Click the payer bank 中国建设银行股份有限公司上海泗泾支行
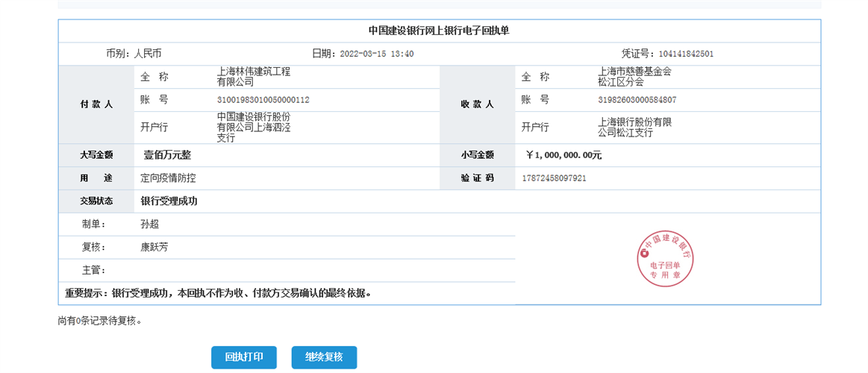 tap(253, 128)
